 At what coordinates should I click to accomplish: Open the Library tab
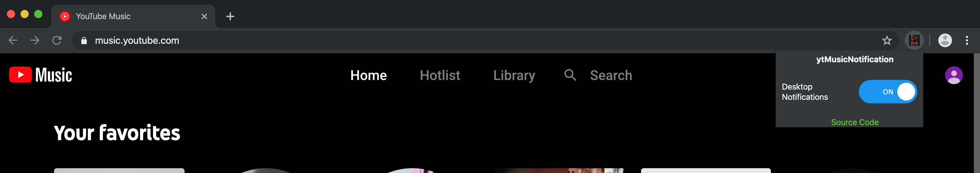click(x=514, y=76)
